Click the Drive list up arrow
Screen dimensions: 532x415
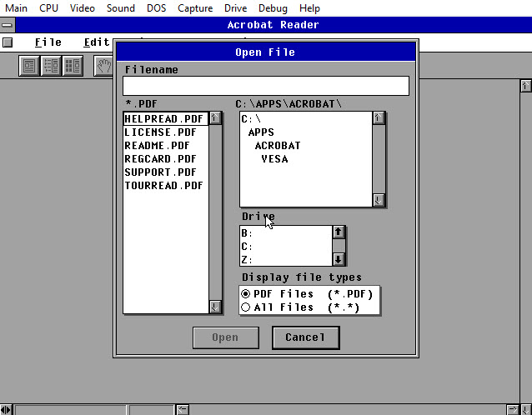(339, 232)
